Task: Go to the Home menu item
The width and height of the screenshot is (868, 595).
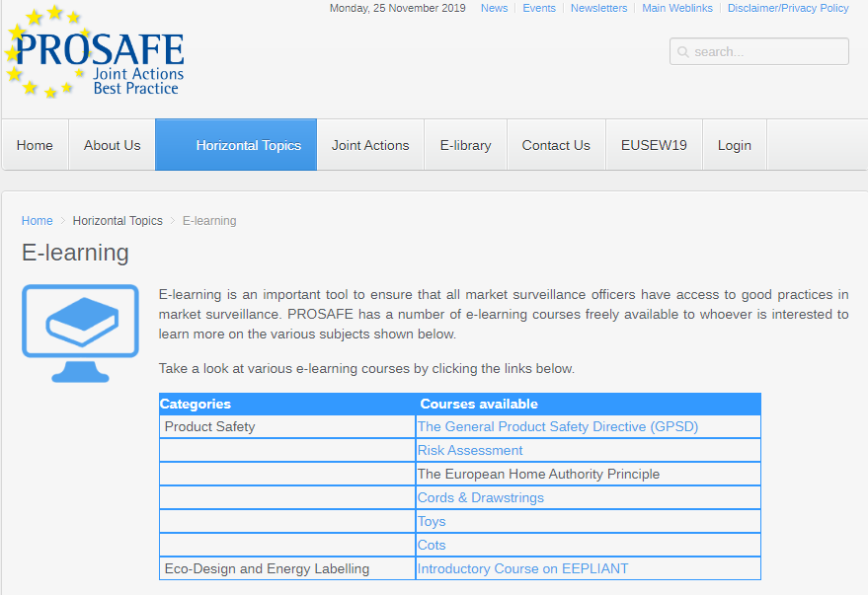Action: tap(35, 145)
